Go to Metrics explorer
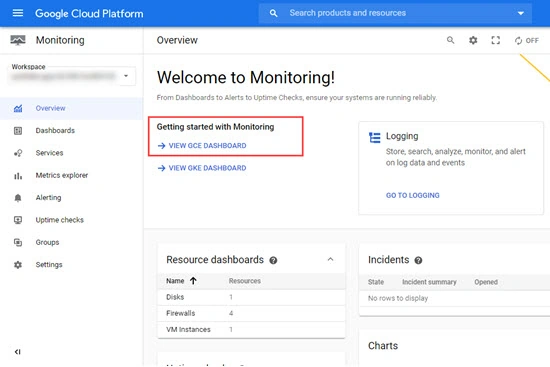 pos(72,175)
